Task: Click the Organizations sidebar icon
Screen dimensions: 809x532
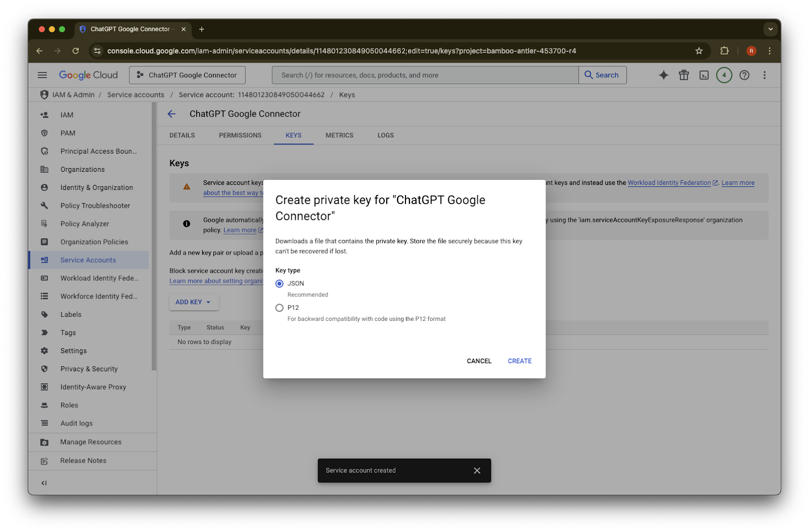Action: (x=44, y=170)
